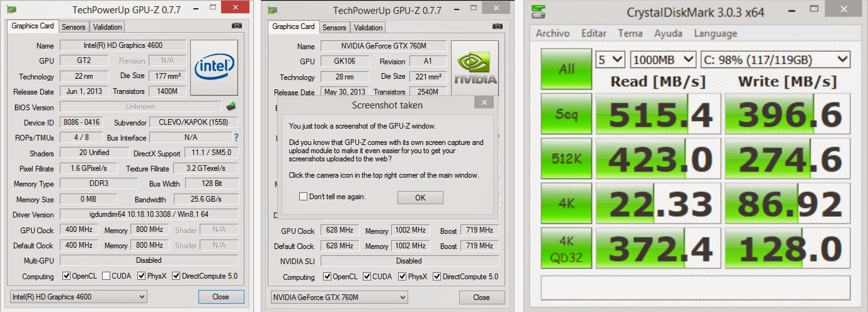The width and height of the screenshot is (868, 312).
Task: Toggle OpenCL checkbox in the NVIDIA GPU-Z window
Action: [327, 277]
